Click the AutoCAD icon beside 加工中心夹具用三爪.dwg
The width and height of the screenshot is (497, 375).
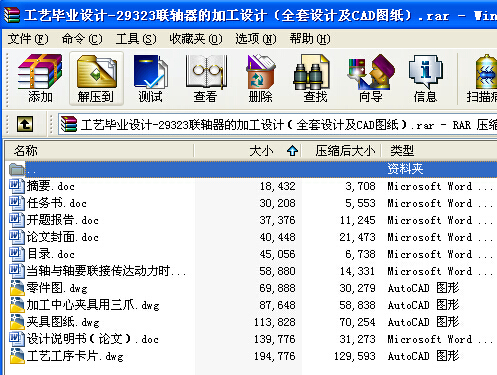tap(17, 305)
